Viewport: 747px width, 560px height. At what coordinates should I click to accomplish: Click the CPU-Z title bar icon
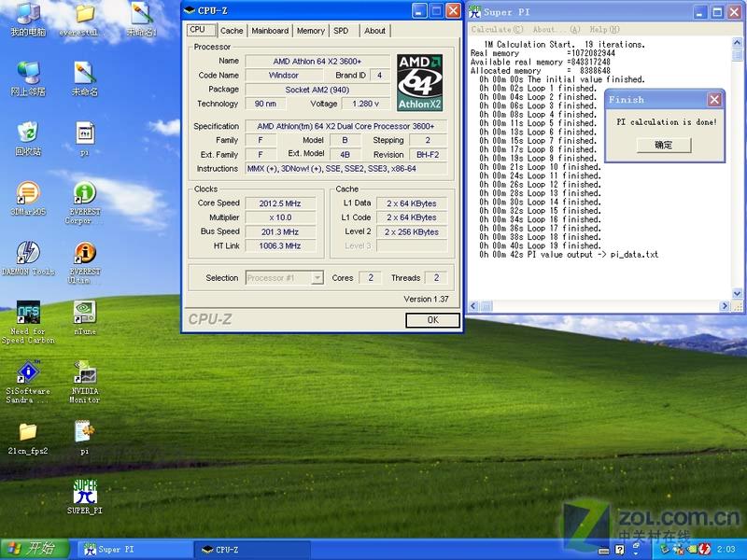pyautogui.click(x=190, y=10)
